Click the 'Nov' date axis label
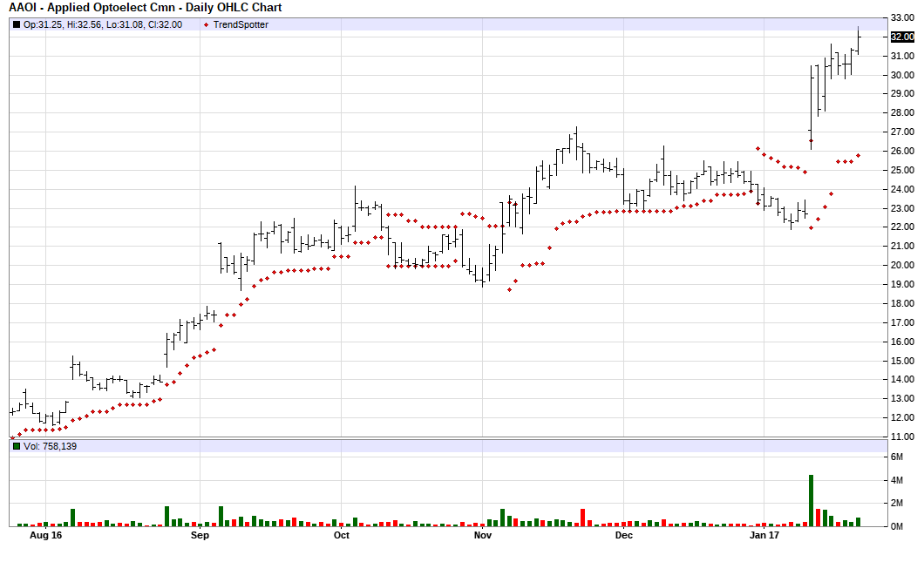Image resolution: width=924 pixels, height=562 pixels. (x=483, y=536)
